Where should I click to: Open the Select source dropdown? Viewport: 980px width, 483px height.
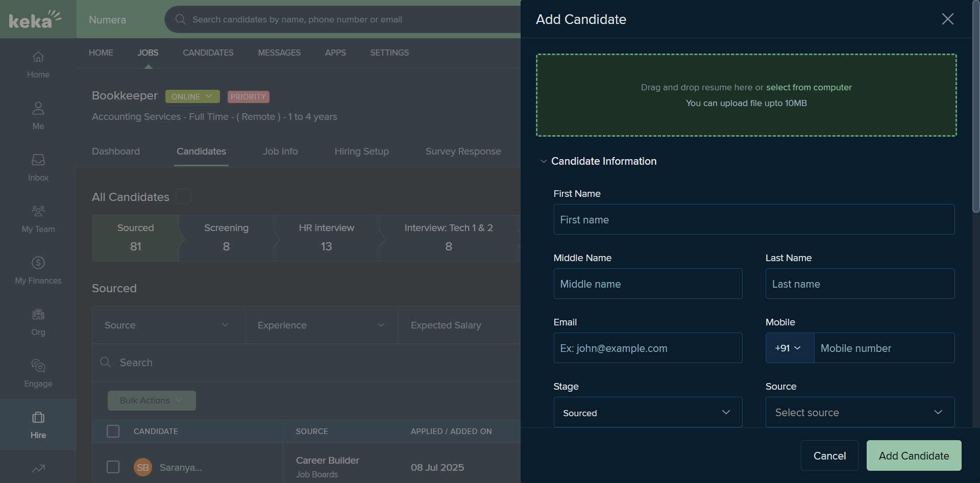[x=860, y=412]
